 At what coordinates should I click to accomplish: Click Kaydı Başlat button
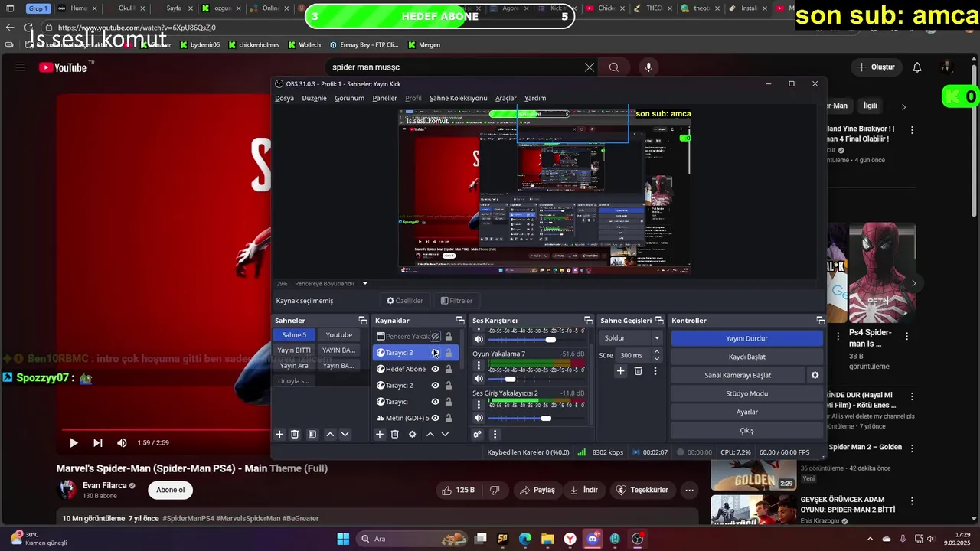coord(746,357)
